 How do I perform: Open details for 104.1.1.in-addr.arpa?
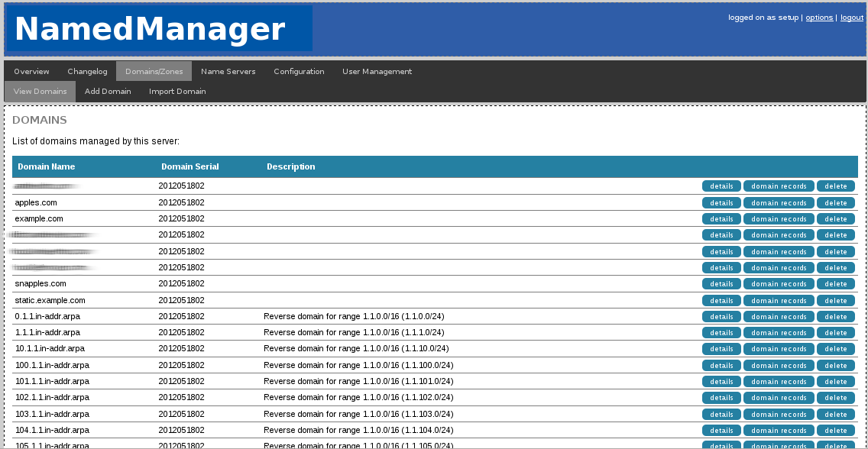[x=721, y=430]
